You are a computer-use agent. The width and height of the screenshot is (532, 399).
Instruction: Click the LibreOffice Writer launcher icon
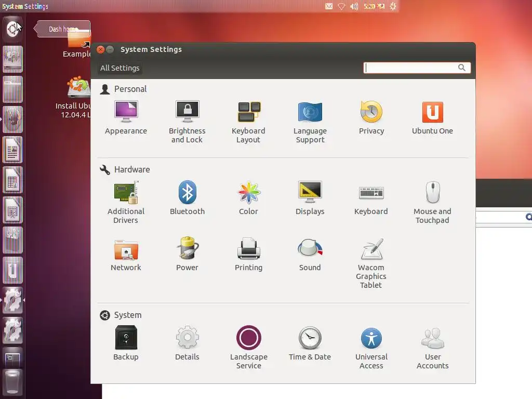12,150
